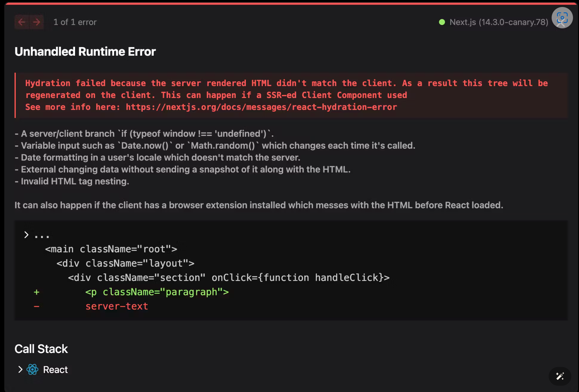The width and height of the screenshot is (579, 392).
Task: Click the React label in the call stack
Action: point(55,370)
